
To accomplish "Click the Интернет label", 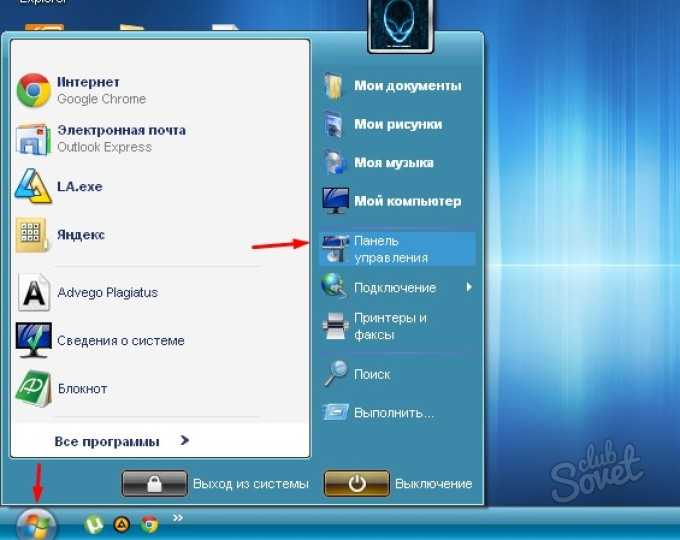I will click(x=88, y=82).
